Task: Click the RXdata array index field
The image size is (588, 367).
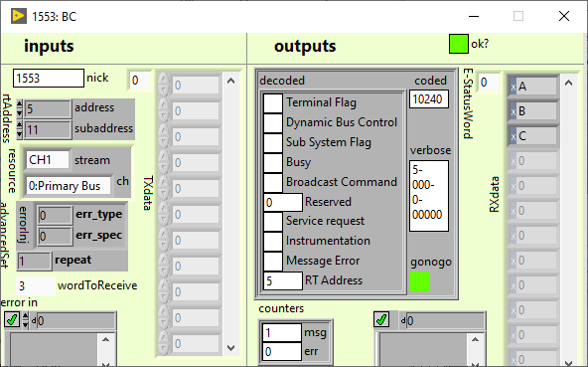Action: click(489, 83)
